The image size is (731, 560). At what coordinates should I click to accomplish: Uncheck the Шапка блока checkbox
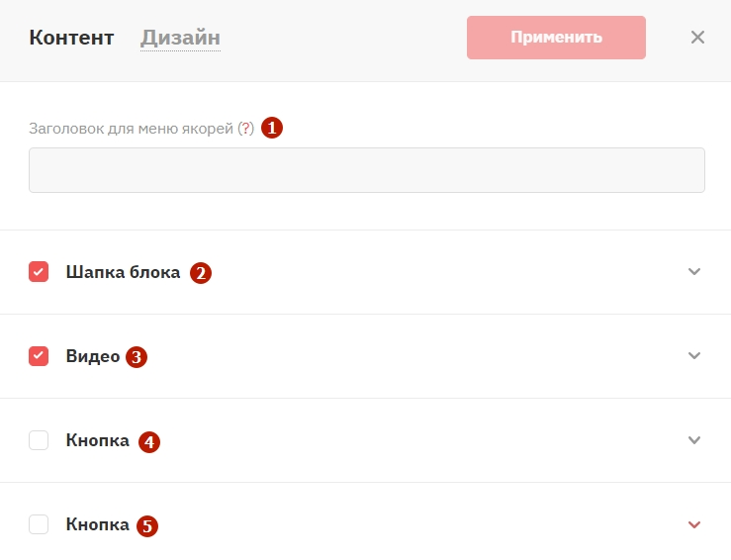point(39,272)
